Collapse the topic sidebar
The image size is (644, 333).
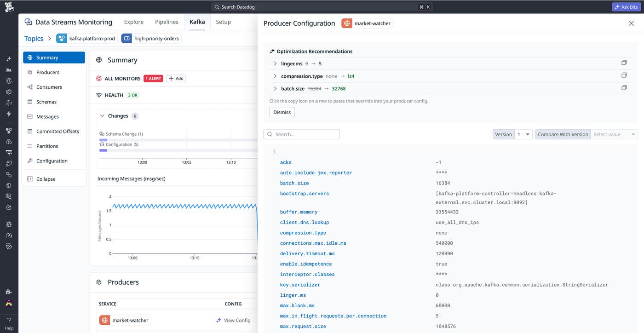(54, 179)
